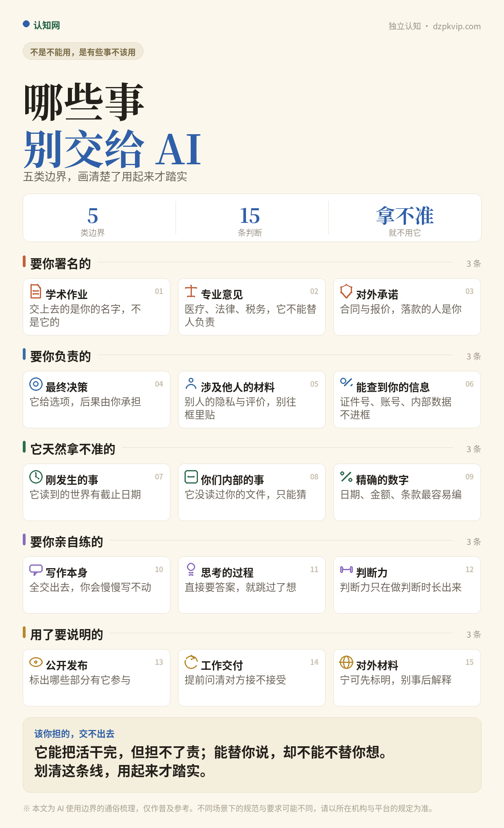Click the box icon beside 你们内部的事
Screen dimensions: 504x828
[191, 477]
